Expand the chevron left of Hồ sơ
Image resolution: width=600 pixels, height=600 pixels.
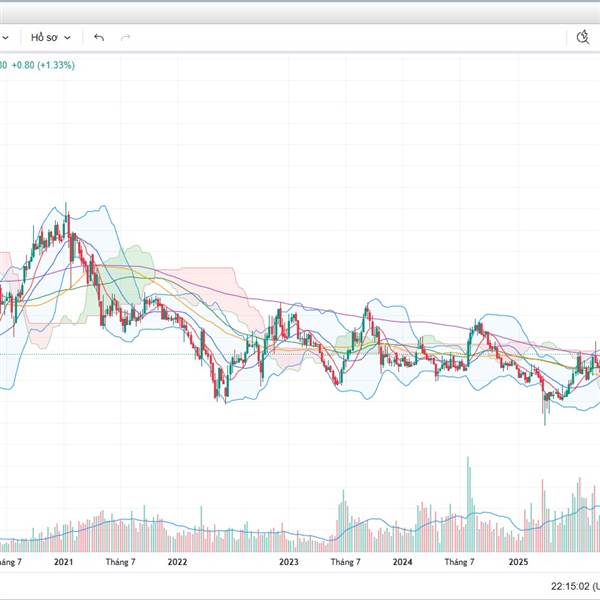(7, 37)
